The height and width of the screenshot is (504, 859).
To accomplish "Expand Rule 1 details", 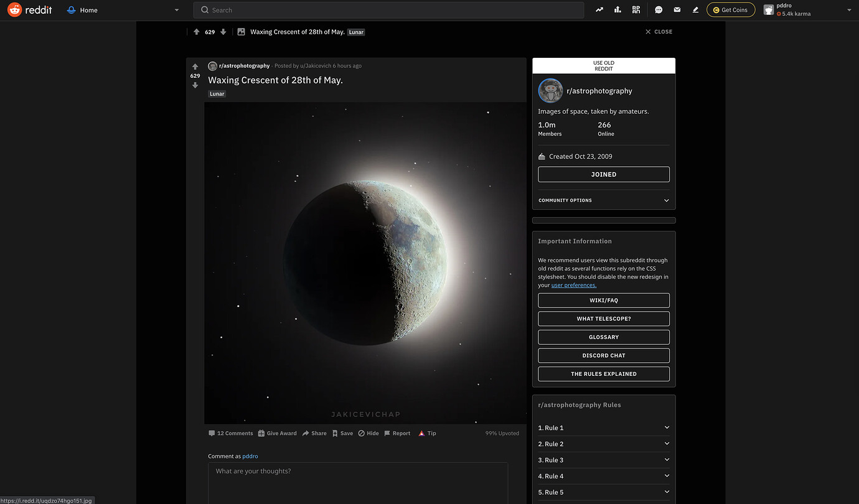I will click(x=603, y=427).
